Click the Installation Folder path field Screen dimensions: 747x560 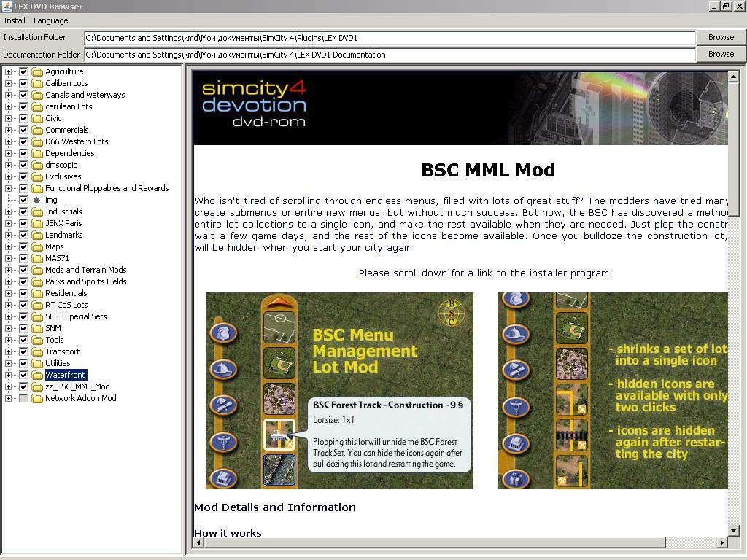[x=390, y=38]
